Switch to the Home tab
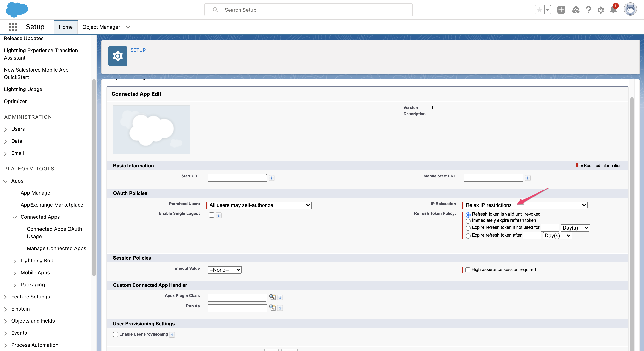This screenshot has width=644, height=351. [x=65, y=27]
